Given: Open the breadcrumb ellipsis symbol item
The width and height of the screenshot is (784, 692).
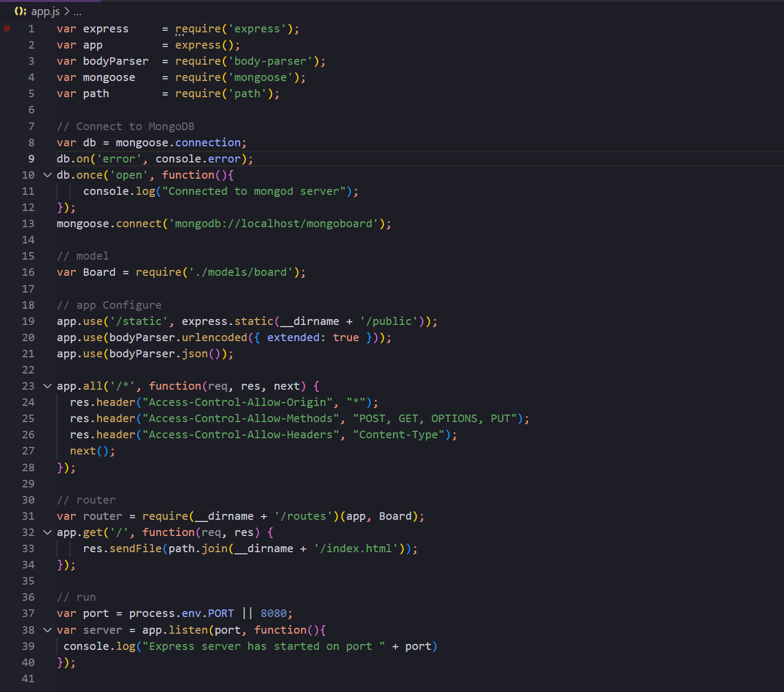Looking at the screenshot, I should click(x=77, y=11).
